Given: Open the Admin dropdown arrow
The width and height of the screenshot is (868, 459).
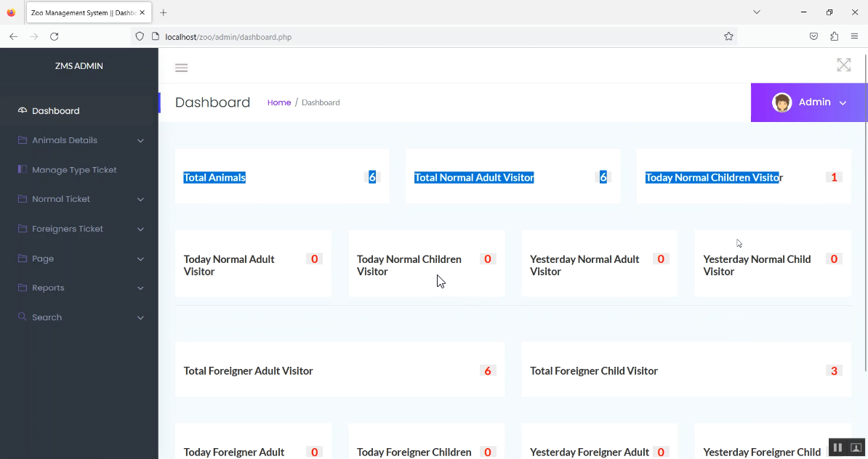Looking at the screenshot, I should tap(843, 103).
